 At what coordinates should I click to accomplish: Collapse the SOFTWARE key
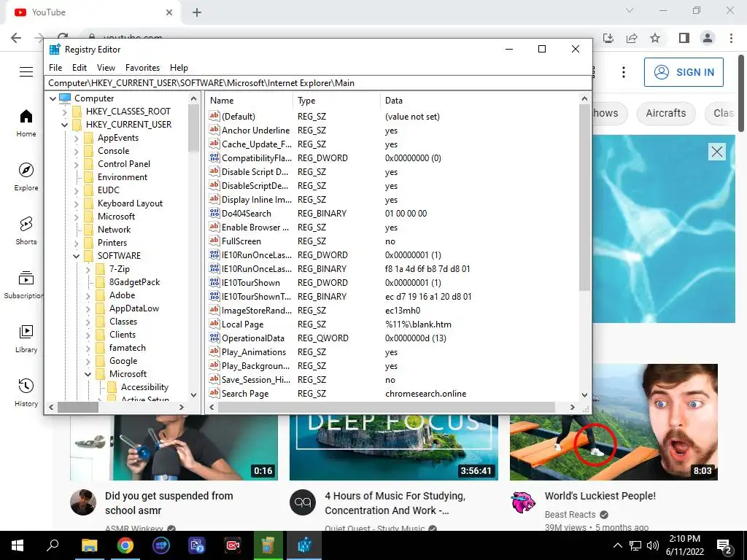76,256
